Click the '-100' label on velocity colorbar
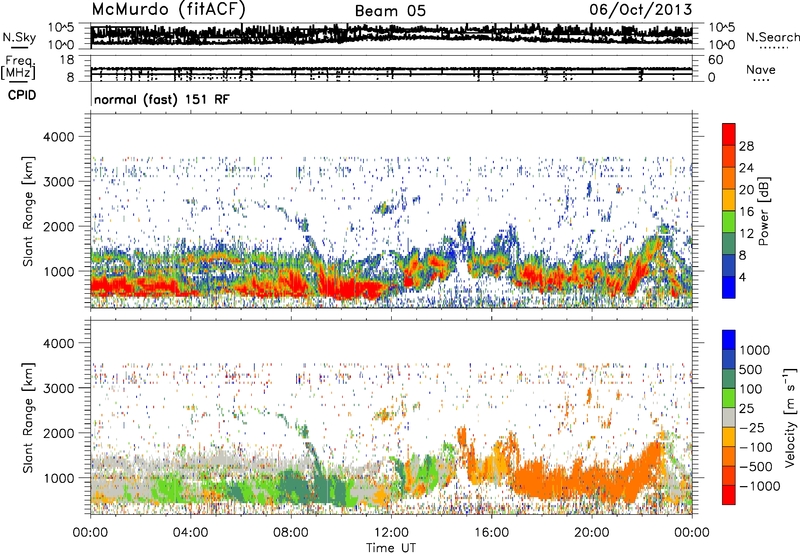This screenshot has width=800, height=554. 756,447
